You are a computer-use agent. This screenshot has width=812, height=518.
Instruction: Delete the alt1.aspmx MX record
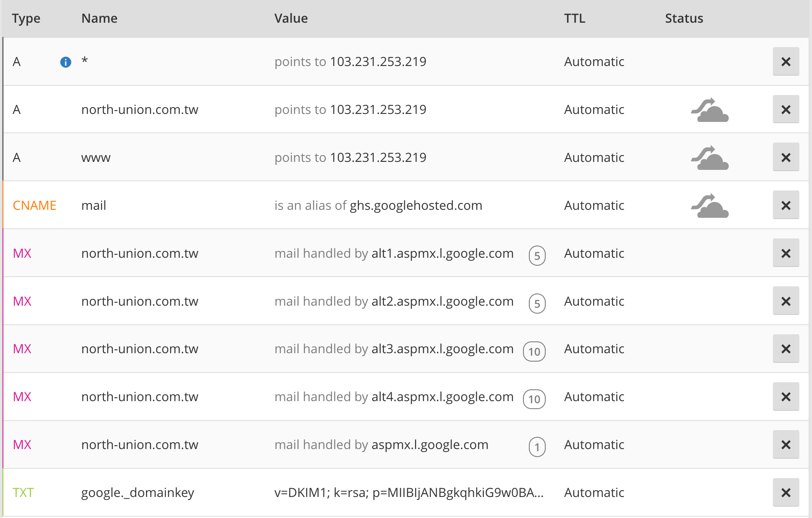pos(785,254)
